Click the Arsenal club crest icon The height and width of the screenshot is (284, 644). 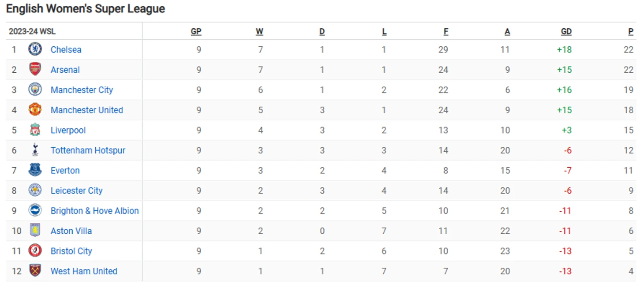pos(35,69)
